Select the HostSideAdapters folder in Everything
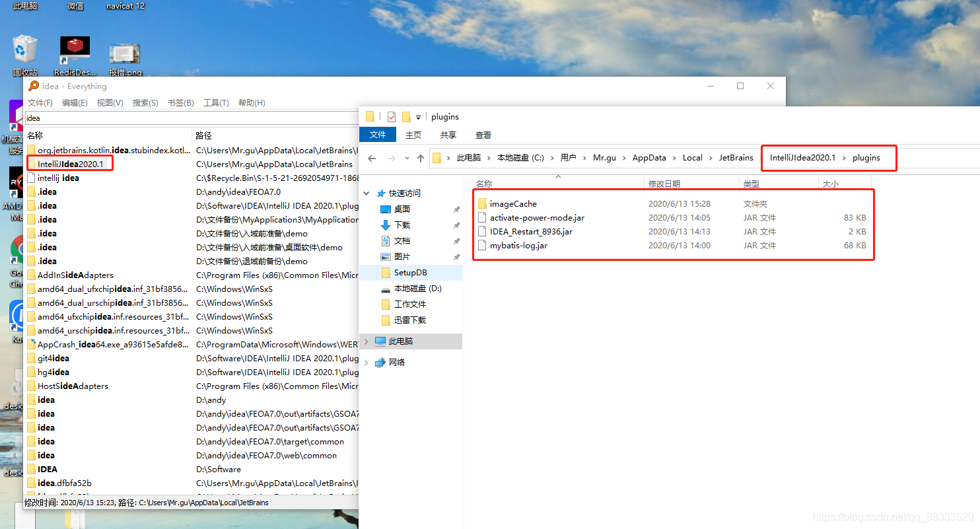This screenshot has width=980, height=529. pyautogui.click(x=73, y=386)
